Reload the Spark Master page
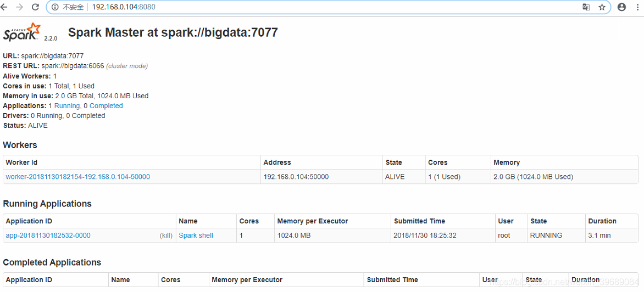The height and width of the screenshot is (292, 644). pyautogui.click(x=35, y=7)
